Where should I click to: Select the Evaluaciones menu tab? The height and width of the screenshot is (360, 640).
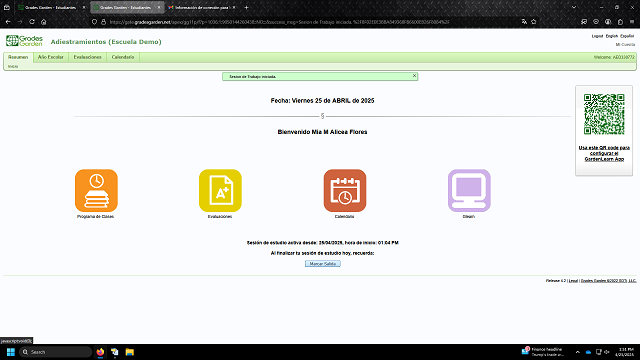point(87,57)
